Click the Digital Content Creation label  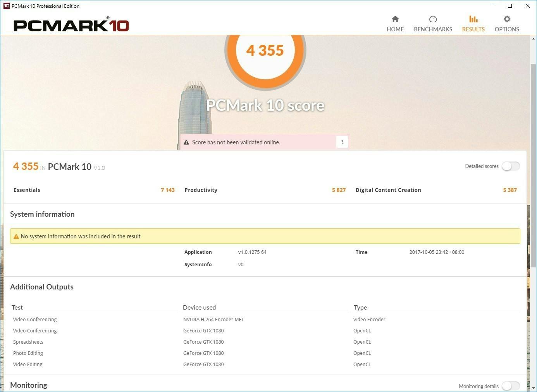pos(388,190)
